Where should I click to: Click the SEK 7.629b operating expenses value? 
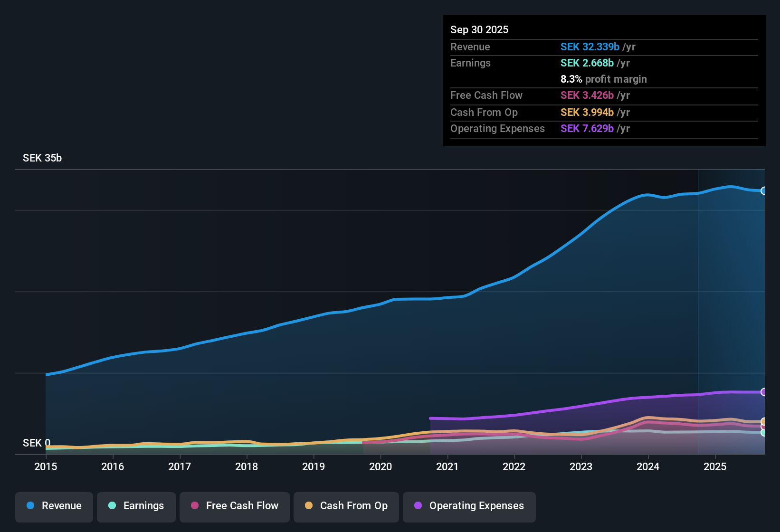587,128
